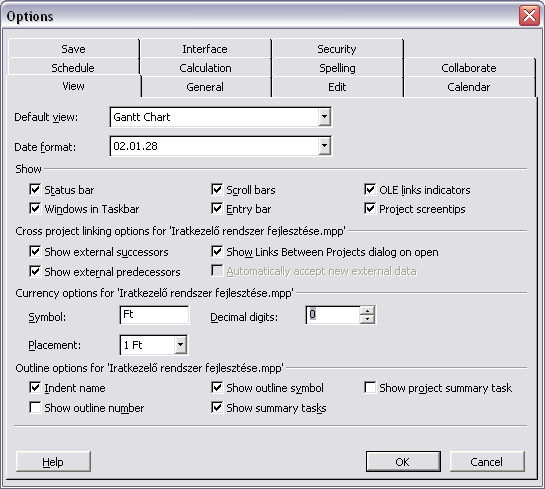This screenshot has height=489, width=545.
Task: Decrease Decimal digits with down arrow
Action: click(x=367, y=319)
